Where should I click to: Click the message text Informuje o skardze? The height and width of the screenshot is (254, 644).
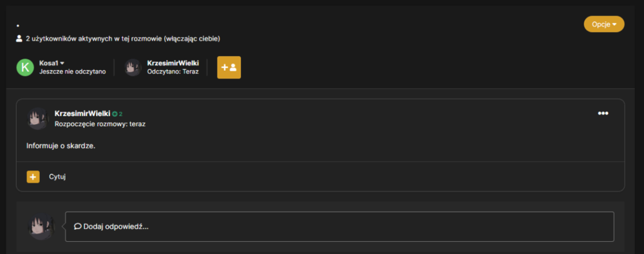click(61, 146)
